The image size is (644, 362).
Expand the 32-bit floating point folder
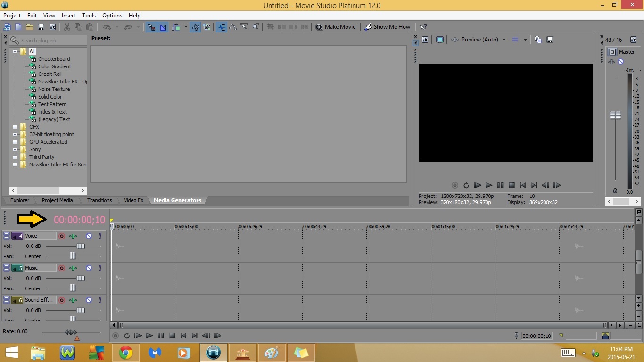pos(15,134)
